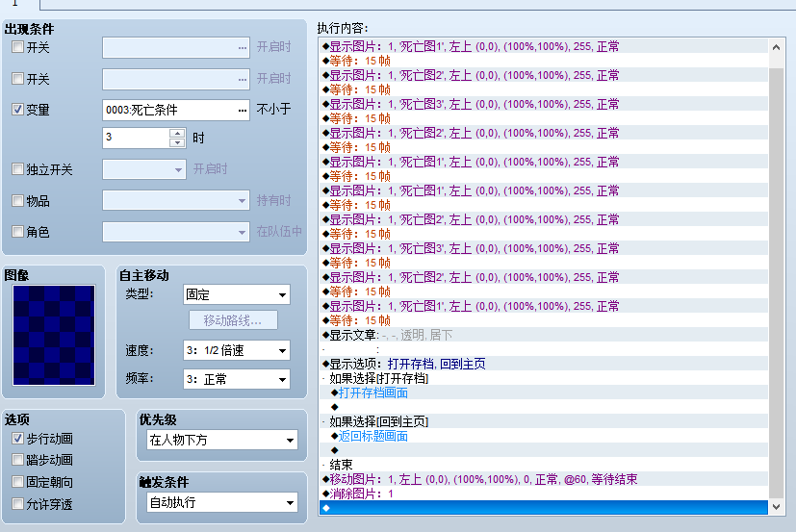The image size is (796, 532).
Task: Select the highlighted empty last command line
Action: (x=543, y=508)
